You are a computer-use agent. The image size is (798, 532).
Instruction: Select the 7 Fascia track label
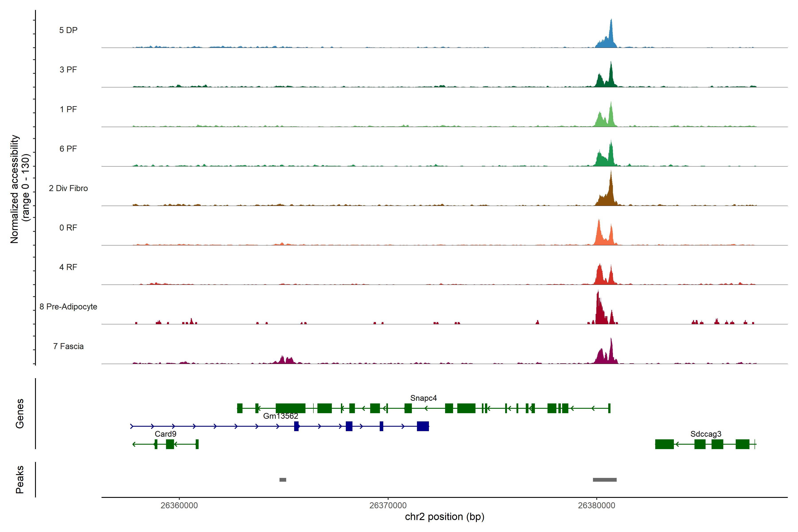coord(68,346)
